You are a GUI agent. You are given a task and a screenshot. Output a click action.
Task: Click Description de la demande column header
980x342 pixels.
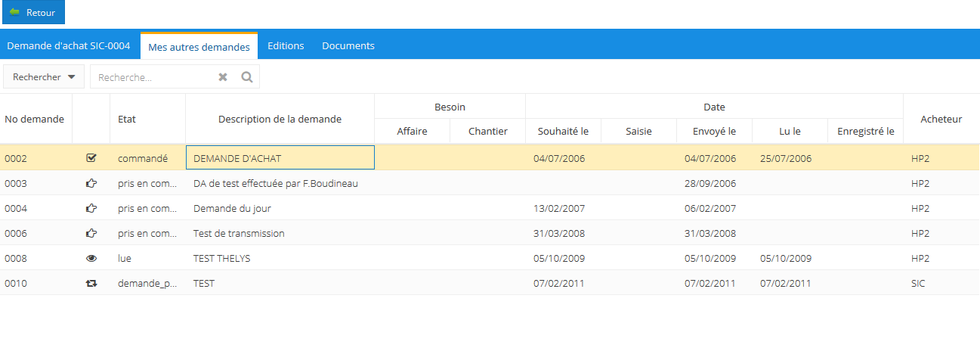click(x=280, y=119)
